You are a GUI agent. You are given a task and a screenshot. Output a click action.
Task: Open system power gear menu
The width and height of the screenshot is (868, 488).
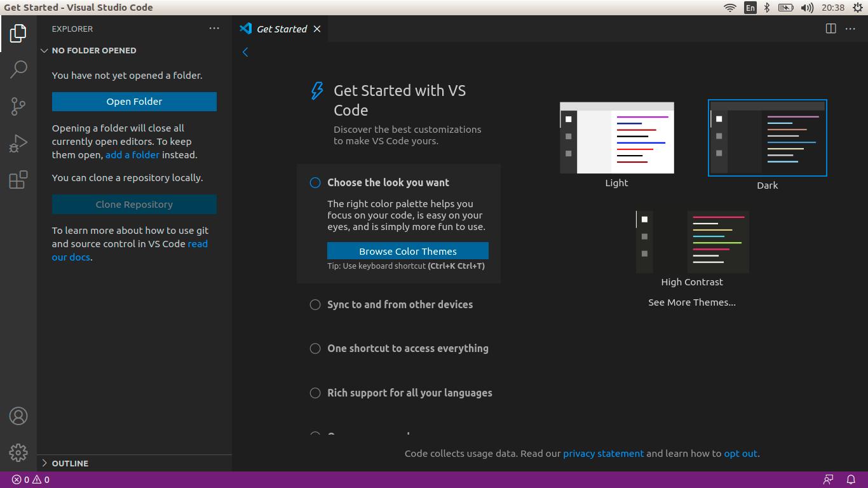point(858,8)
